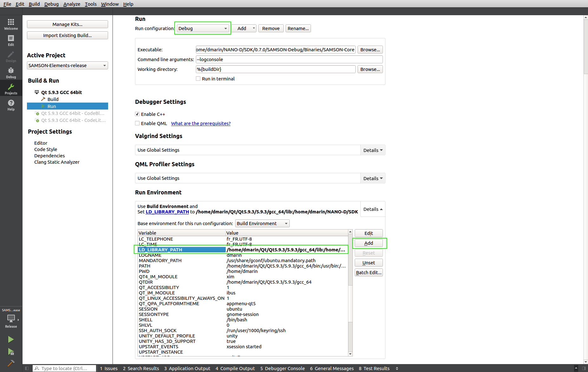Viewport: 588px width, 372px height.
Task: Open the Run configuration dropdown
Action: tap(203, 28)
